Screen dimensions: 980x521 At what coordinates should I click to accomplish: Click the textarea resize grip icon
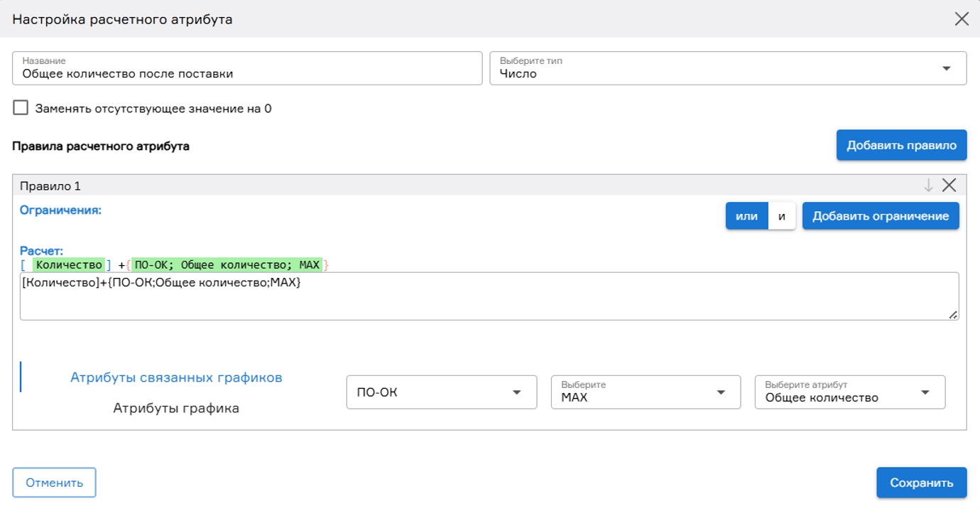pyautogui.click(x=953, y=317)
